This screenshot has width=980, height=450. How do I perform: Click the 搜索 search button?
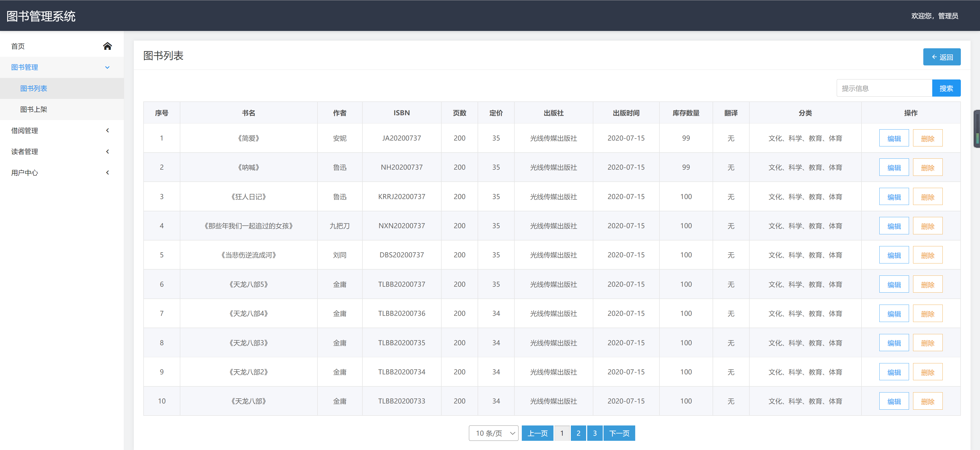point(946,88)
